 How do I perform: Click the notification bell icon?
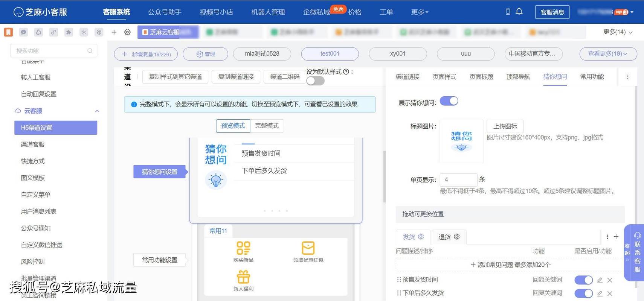[519, 11]
